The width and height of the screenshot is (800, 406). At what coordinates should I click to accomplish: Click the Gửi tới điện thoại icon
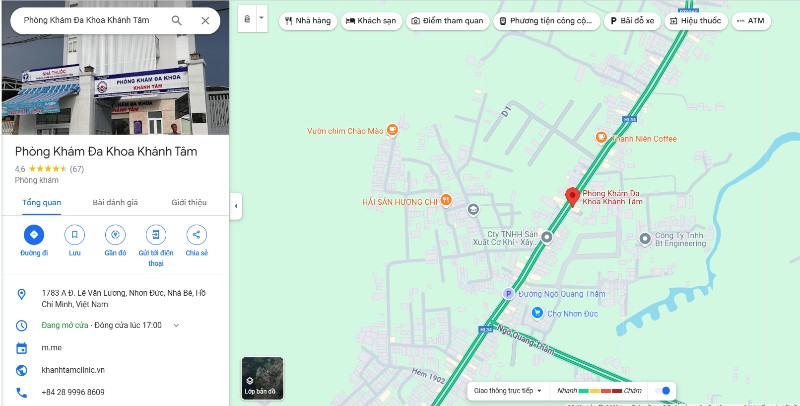click(x=156, y=235)
